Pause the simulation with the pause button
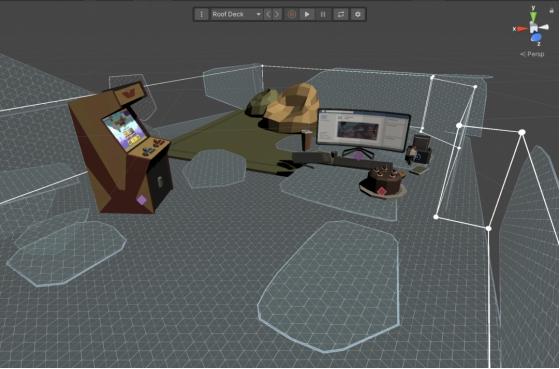 (x=323, y=14)
